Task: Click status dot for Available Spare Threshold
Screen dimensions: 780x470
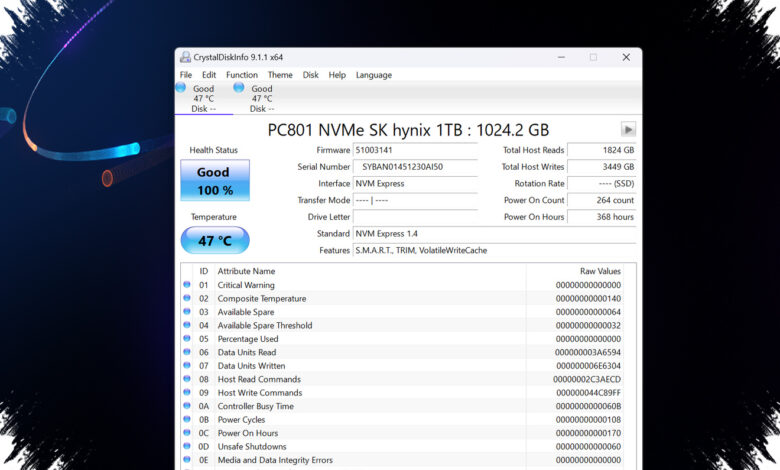Action: [x=187, y=325]
